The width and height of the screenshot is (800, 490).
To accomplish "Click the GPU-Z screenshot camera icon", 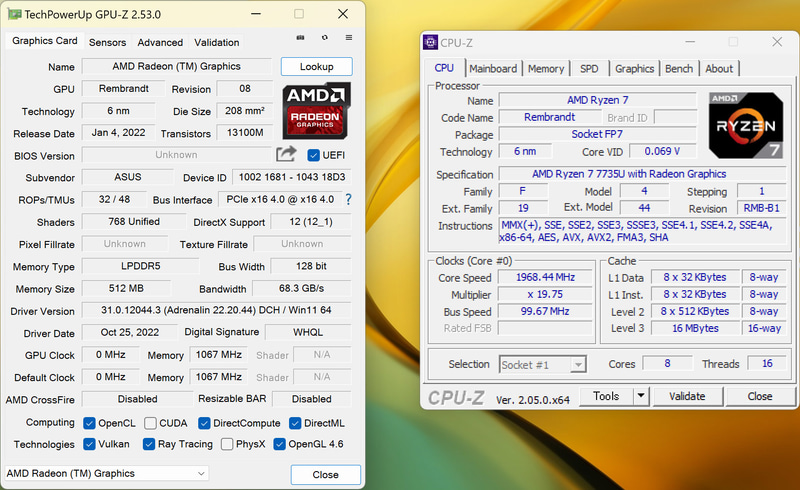I will [x=300, y=38].
